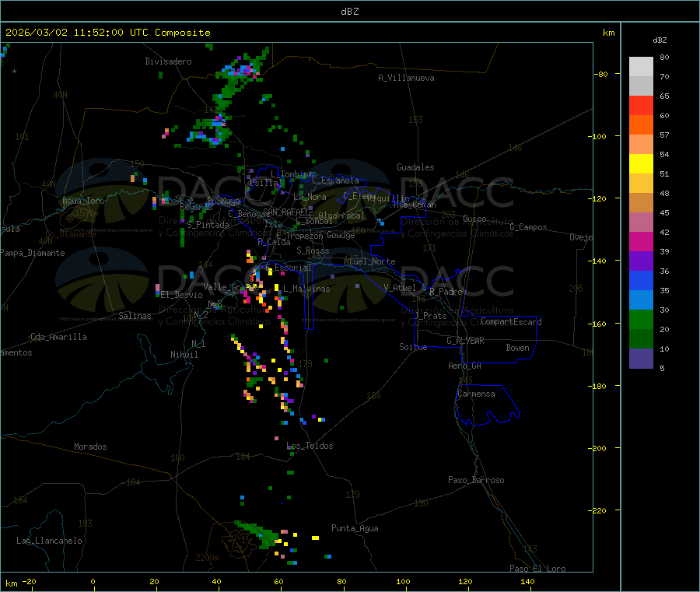Click the CompantEscand label
Screen dimensions: 700x592
click(511, 322)
